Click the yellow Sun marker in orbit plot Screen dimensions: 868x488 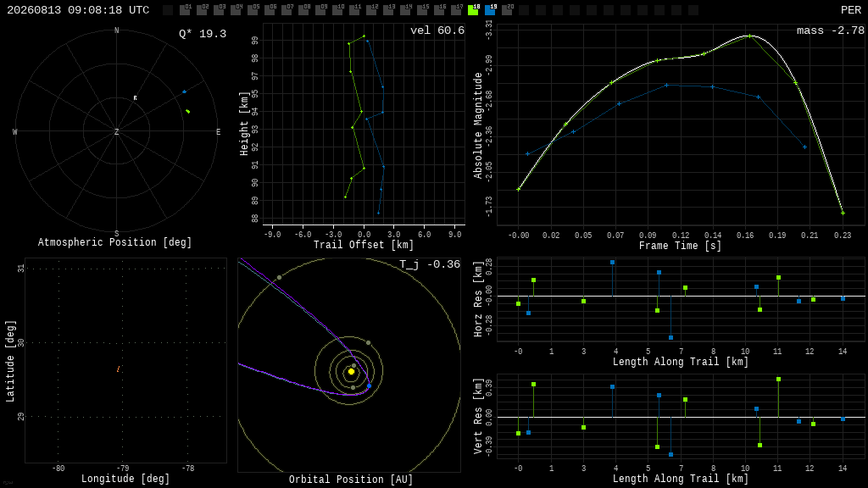tap(351, 372)
